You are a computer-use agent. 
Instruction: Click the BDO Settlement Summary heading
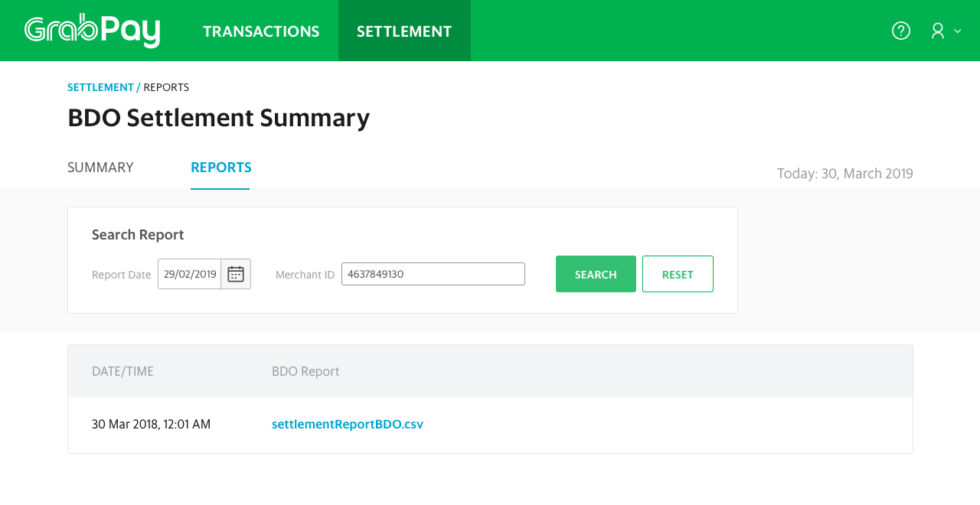[x=219, y=118]
